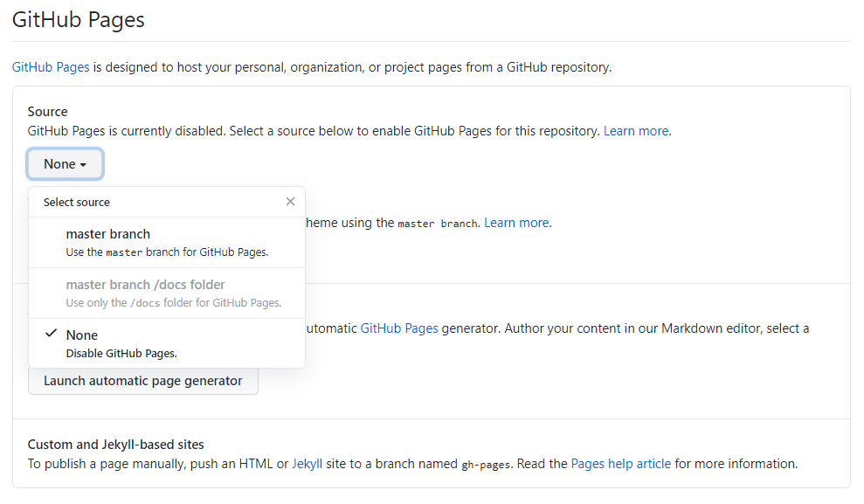Visit GitHub Pages generator link
The image size is (864, 504).
click(399, 328)
